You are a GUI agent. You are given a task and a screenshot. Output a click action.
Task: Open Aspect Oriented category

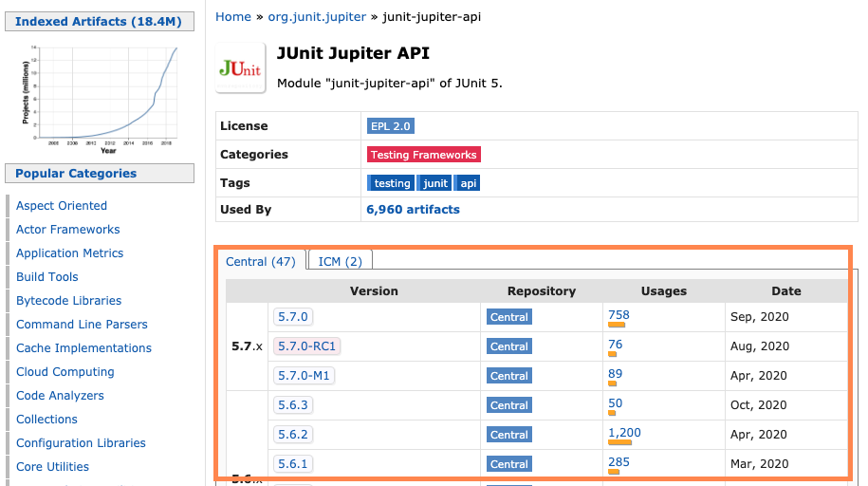[x=62, y=206]
